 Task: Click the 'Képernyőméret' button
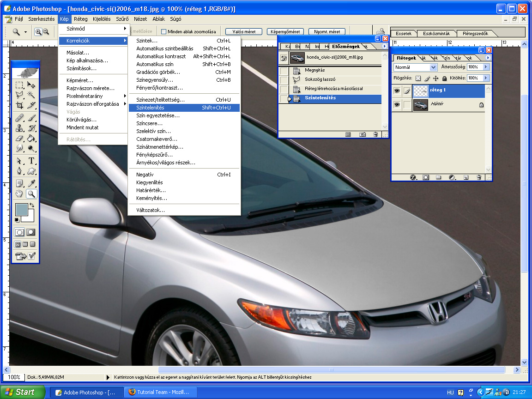click(285, 31)
